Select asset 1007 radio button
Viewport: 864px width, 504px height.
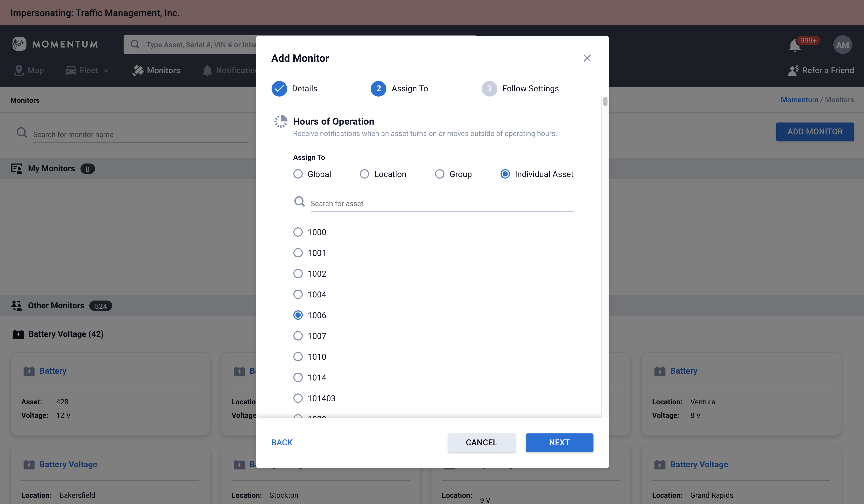coord(298,336)
